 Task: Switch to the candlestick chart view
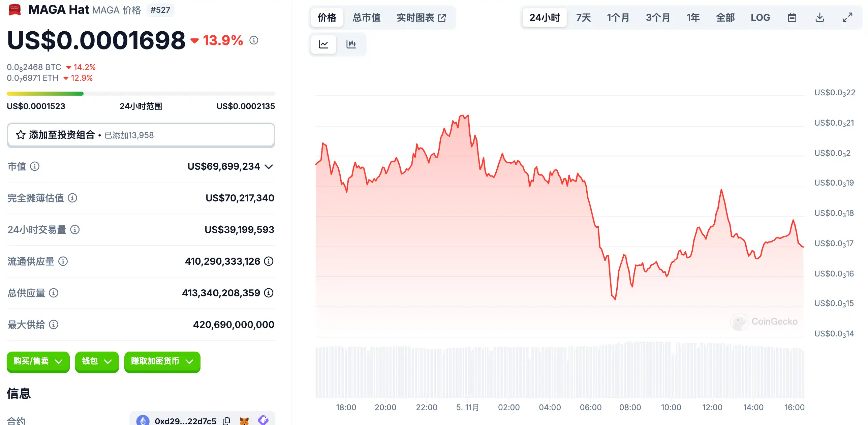[x=351, y=44]
